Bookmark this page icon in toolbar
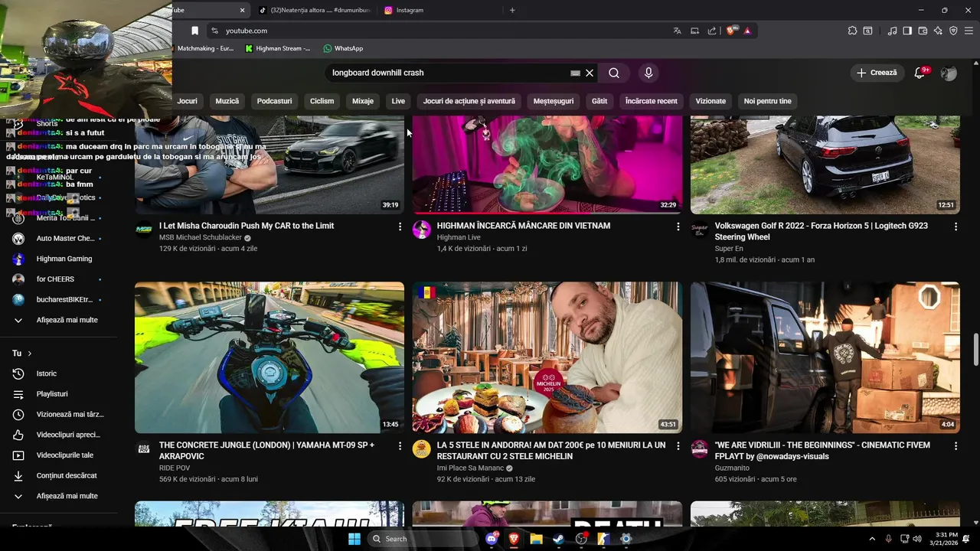Viewport: 980px width, 551px height. tap(194, 31)
